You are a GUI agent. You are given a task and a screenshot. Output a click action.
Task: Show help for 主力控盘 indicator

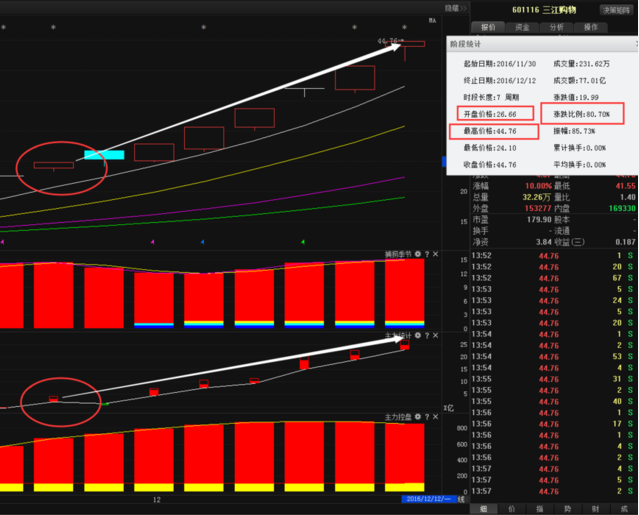tap(427, 417)
